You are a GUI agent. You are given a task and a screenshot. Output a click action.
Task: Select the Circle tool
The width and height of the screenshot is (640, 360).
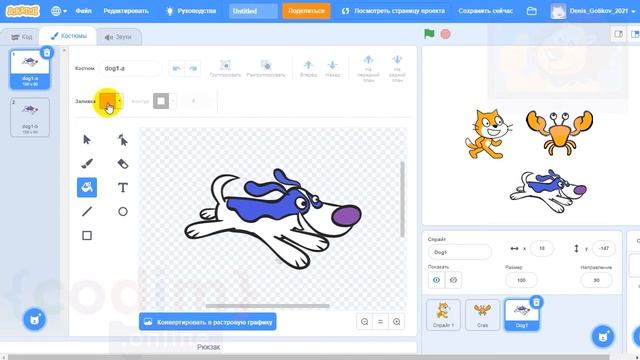click(122, 211)
